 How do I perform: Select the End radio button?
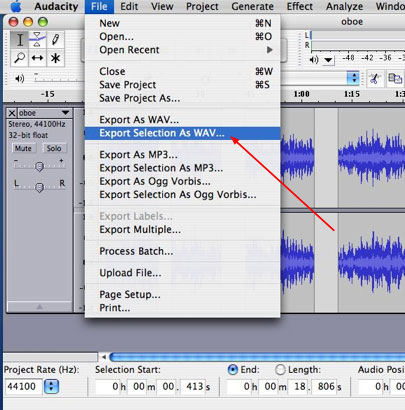[232, 369]
